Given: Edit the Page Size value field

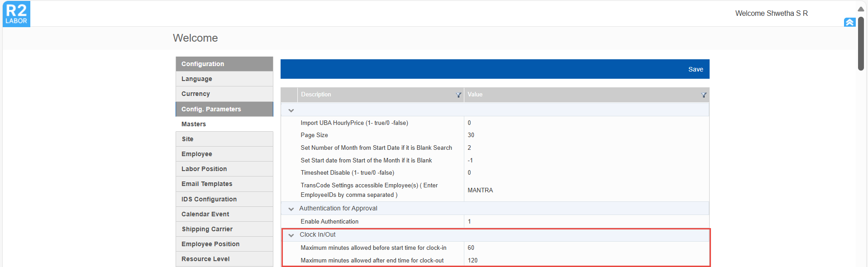Looking at the screenshot, I should click(x=586, y=135).
